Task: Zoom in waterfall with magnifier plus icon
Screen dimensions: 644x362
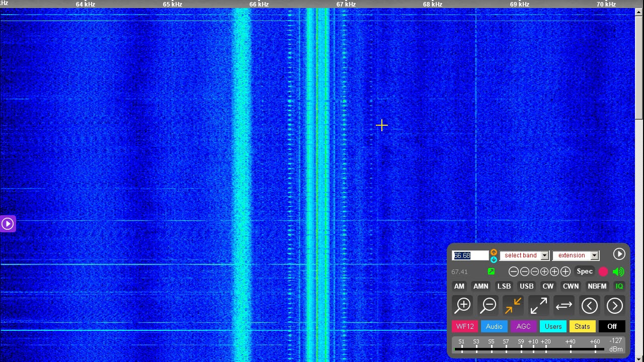Action: coord(463,305)
